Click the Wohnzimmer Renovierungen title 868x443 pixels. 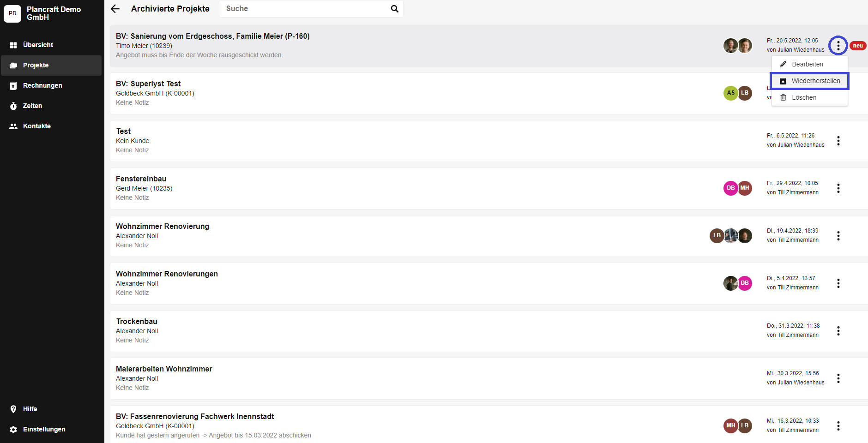point(167,274)
